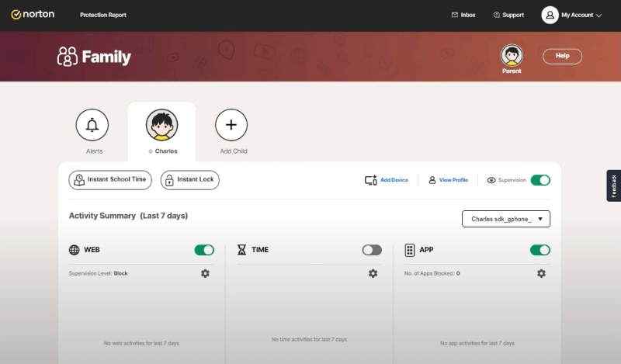Open TIME settings gear
Screen dimensions: 621x364
[x=373, y=273]
